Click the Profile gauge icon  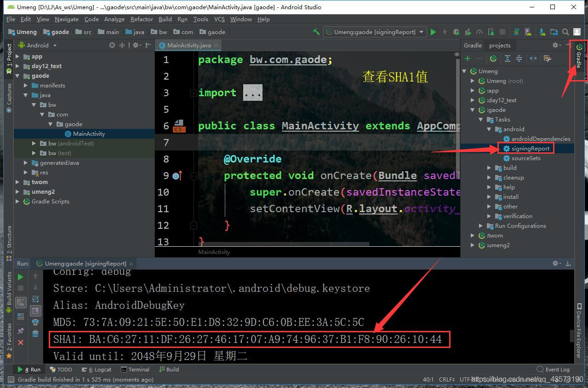click(480, 32)
